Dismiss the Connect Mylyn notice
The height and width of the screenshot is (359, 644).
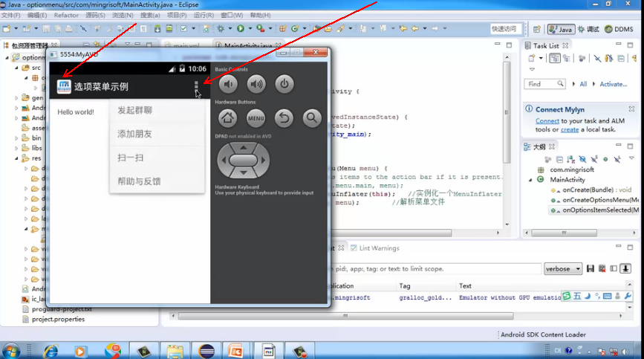(631, 109)
